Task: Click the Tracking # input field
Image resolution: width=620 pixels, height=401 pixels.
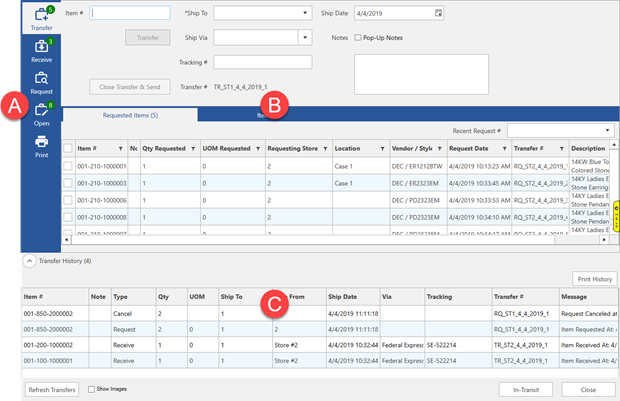Action: click(x=262, y=62)
